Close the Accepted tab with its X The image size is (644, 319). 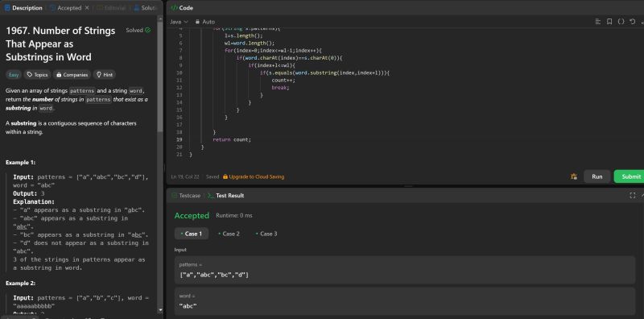point(87,8)
